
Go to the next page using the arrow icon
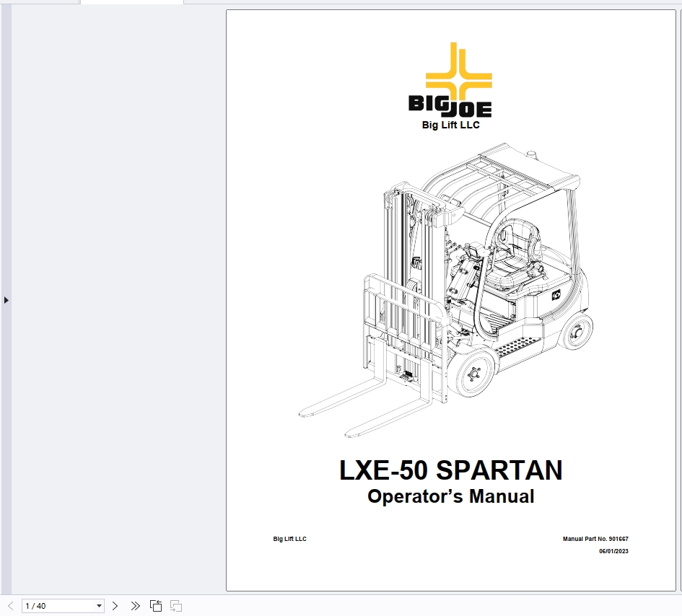[115, 605]
